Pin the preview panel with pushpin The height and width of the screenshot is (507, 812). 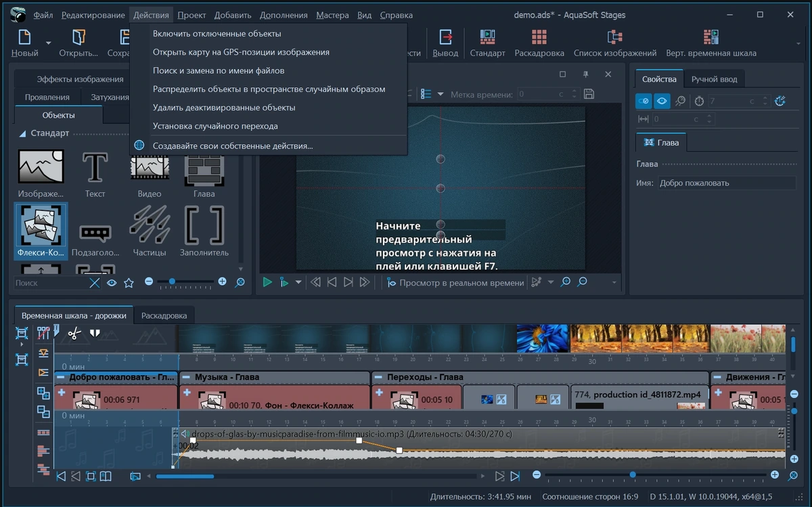[x=586, y=74]
